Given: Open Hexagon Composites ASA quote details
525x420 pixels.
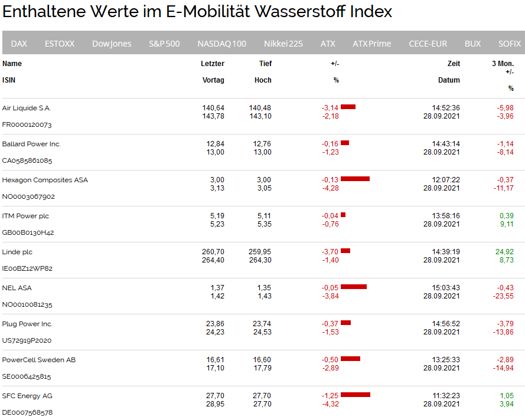Looking at the screenshot, I should click(x=44, y=180).
